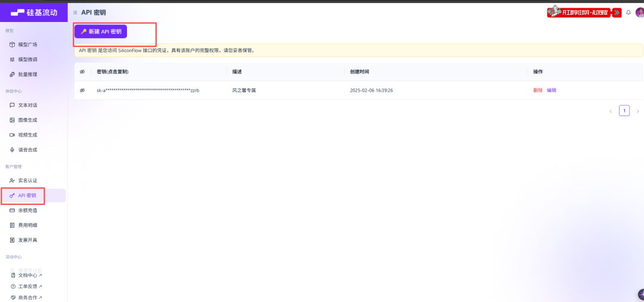
Task: Click the red promotional banner
Action: click(584, 11)
